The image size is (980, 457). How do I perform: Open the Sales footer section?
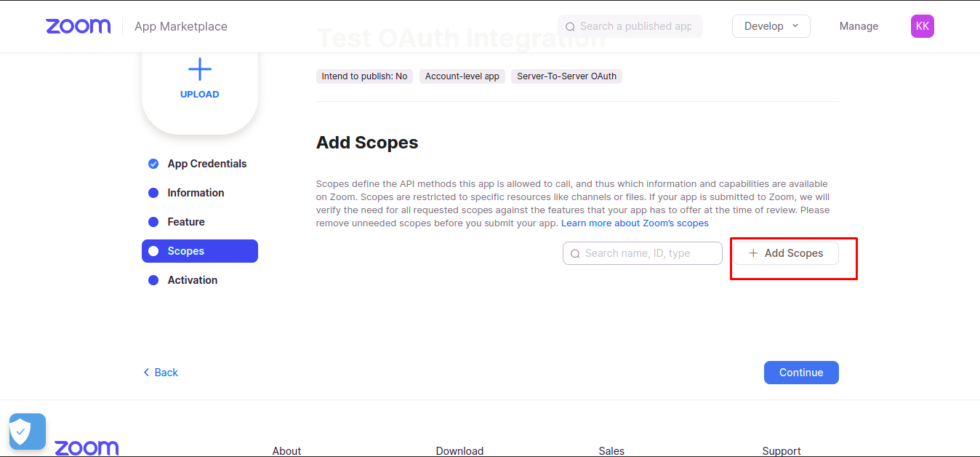click(611, 451)
